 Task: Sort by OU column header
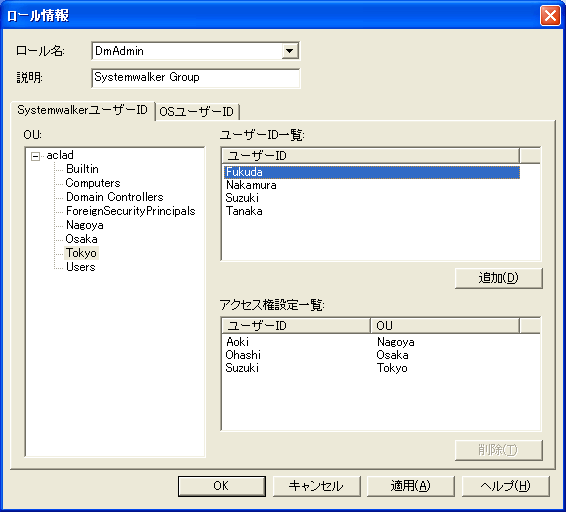[x=445, y=326]
